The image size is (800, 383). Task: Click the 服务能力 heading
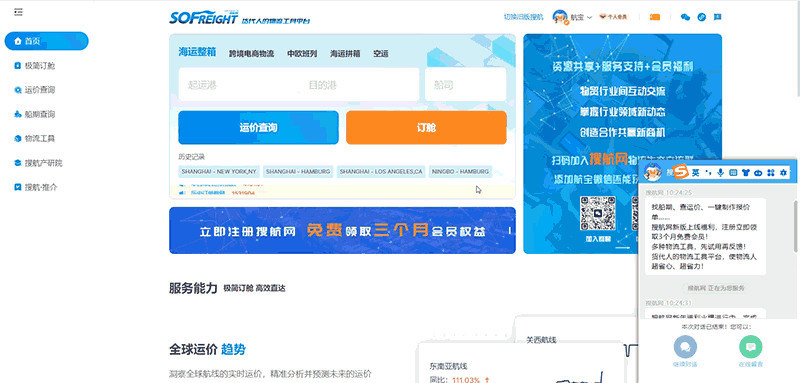[193, 288]
